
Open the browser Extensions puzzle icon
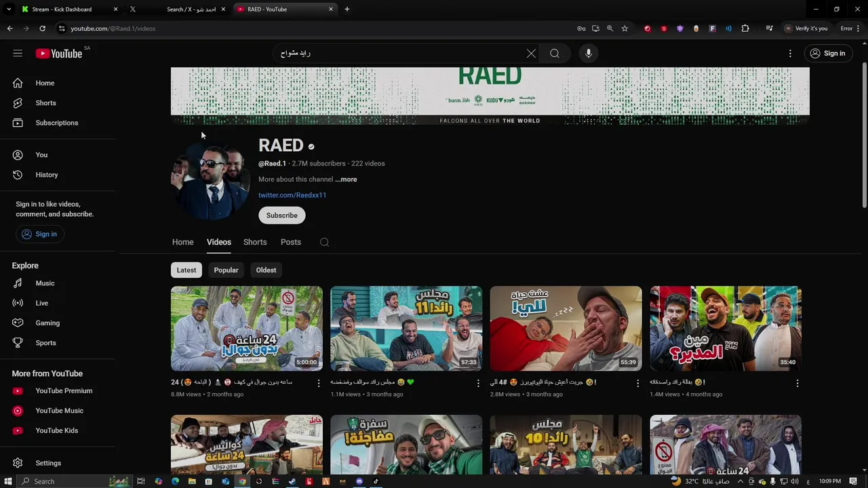(745, 28)
